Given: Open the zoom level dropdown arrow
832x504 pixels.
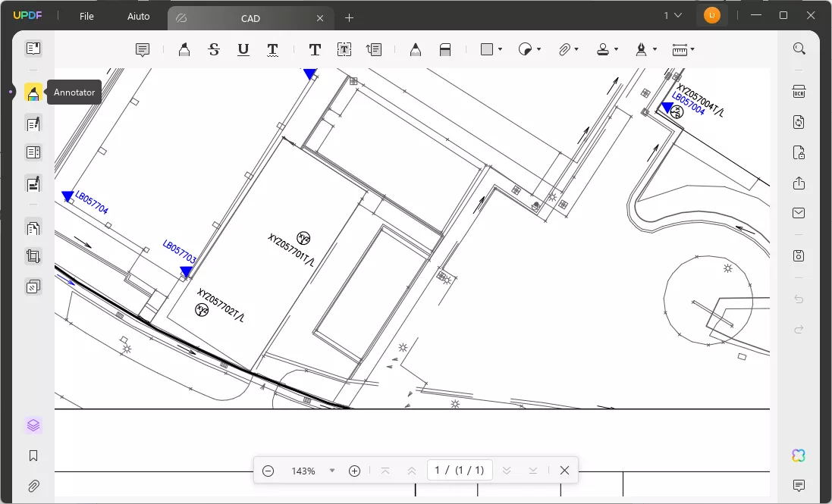Looking at the screenshot, I should click(x=332, y=471).
